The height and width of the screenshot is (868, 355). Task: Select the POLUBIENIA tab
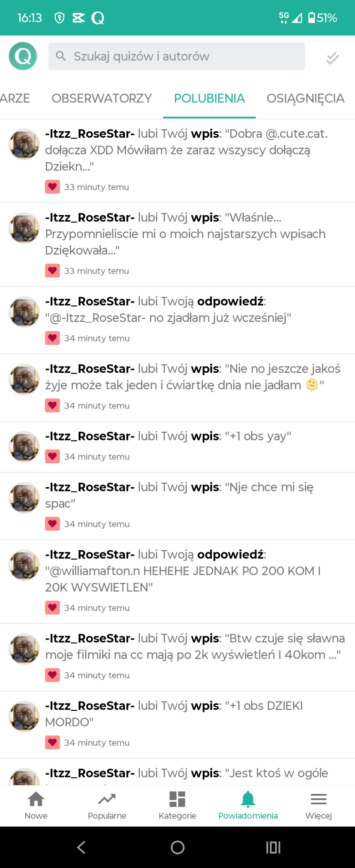pyautogui.click(x=210, y=98)
